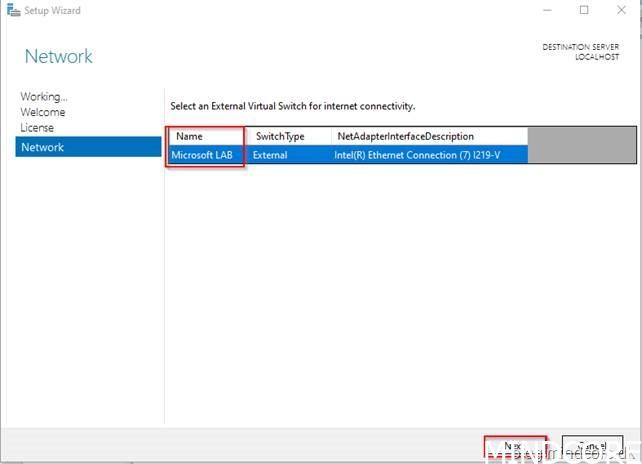642x464 pixels.
Task: Select the Network step in sidebar
Action: [43, 147]
